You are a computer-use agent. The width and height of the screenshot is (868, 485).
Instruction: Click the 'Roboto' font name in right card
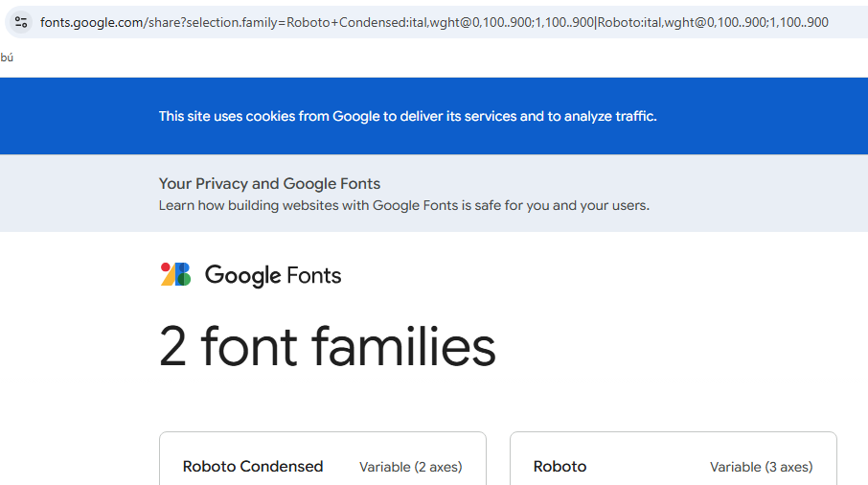pyautogui.click(x=560, y=467)
